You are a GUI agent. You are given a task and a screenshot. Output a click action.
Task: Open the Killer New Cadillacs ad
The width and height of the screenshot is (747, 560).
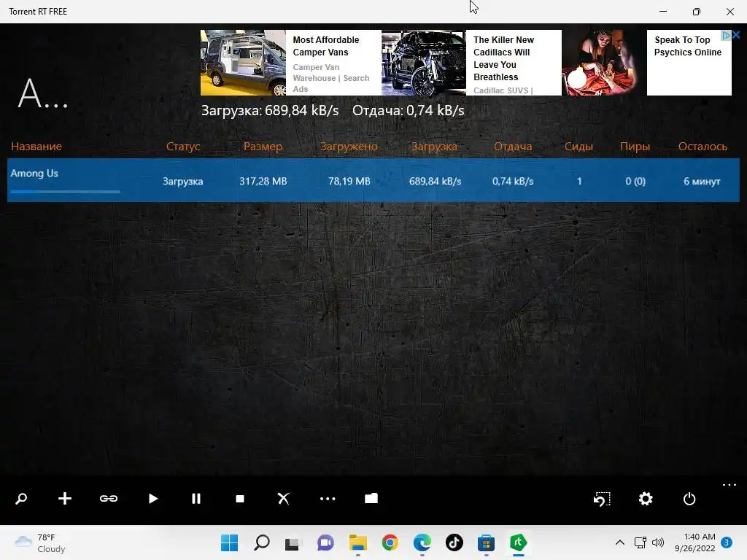503,58
